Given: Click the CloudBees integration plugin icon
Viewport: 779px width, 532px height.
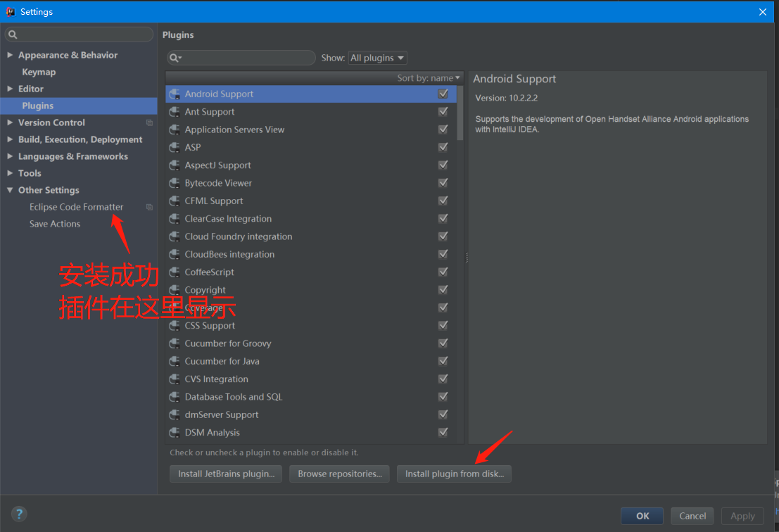Looking at the screenshot, I should [x=174, y=254].
